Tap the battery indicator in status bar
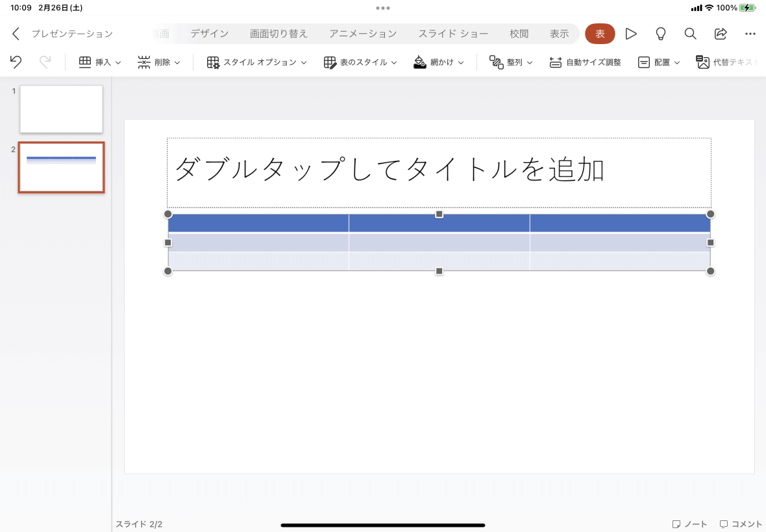Viewport: 766px width, 532px height. tap(747, 8)
